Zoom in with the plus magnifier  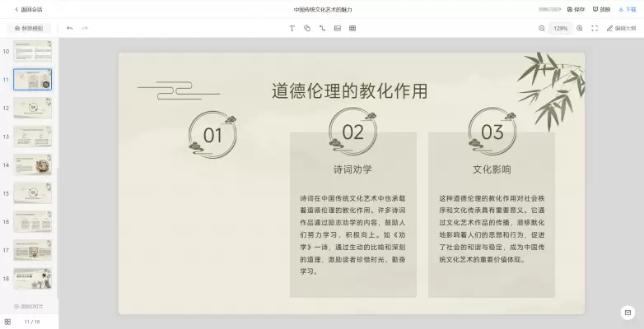580,28
